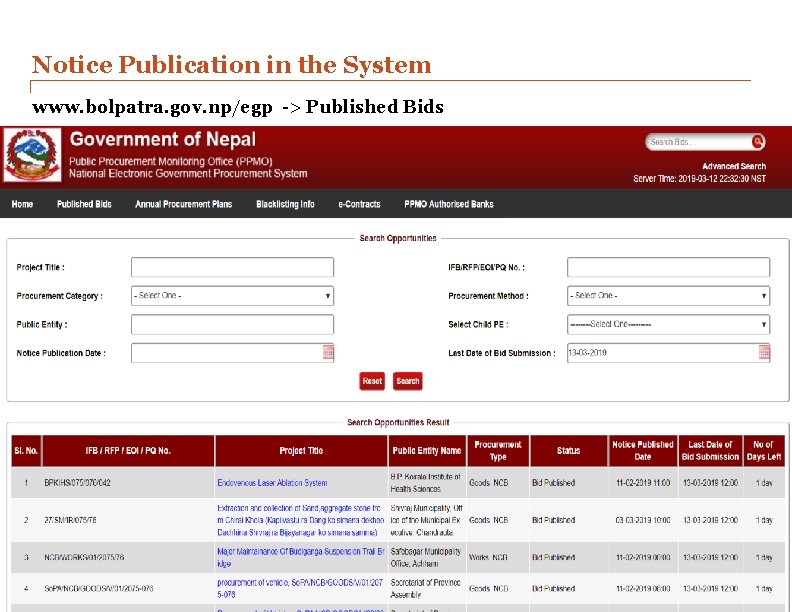The width and height of the screenshot is (792, 612).
Task: Open the Procurement Method dropdown
Action: point(668,296)
